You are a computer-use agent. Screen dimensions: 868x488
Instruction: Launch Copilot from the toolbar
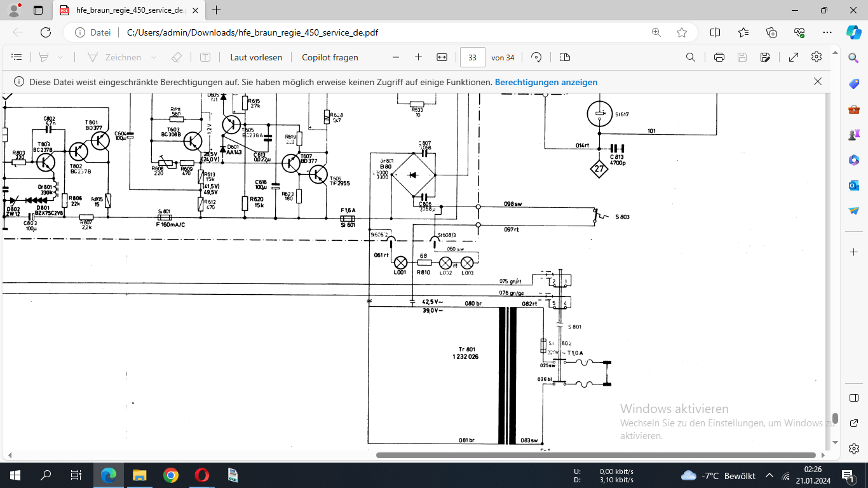(x=853, y=32)
